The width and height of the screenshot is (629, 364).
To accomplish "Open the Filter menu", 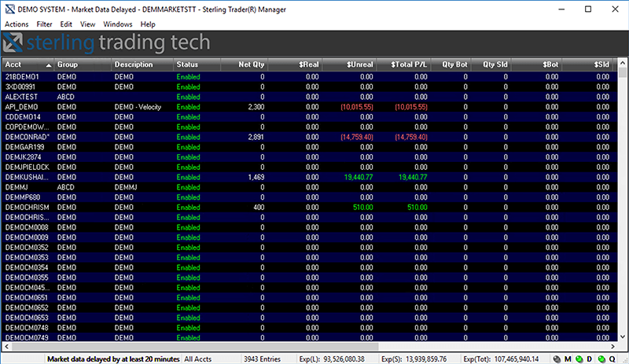I will [x=44, y=24].
